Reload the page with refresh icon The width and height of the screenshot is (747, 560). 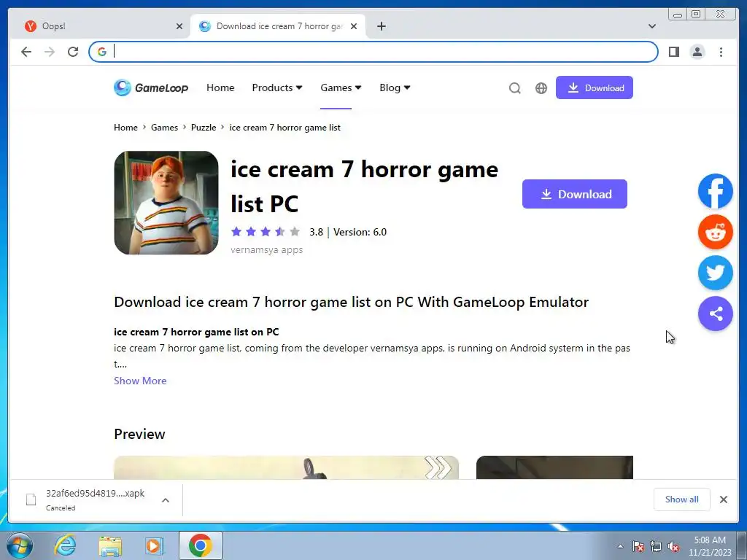(x=73, y=52)
